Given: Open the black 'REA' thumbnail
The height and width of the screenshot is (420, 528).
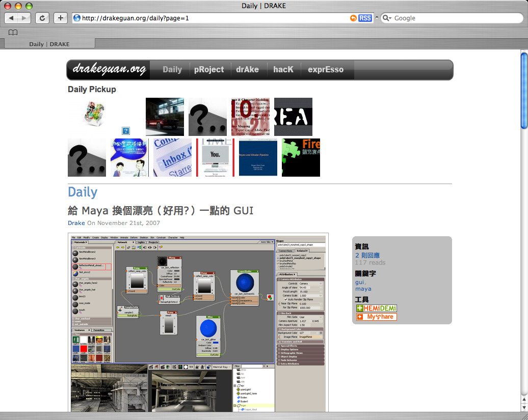Looking at the screenshot, I should coord(293,117).
